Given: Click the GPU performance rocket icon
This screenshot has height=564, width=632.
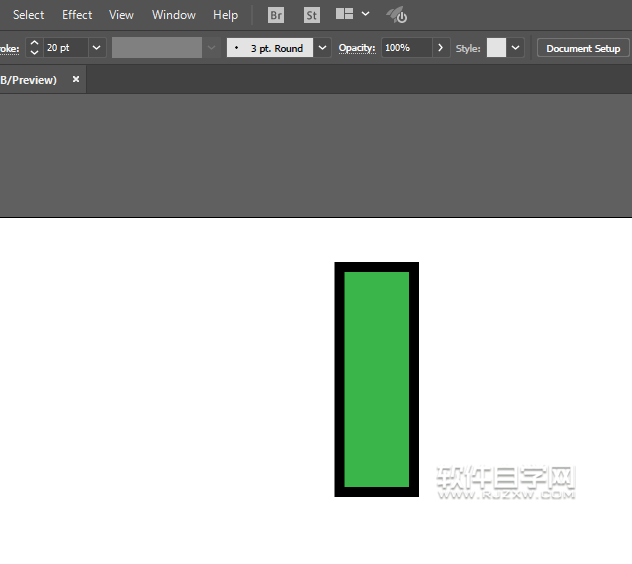Looking at the screenshot, I should click(x=396, y=15).
